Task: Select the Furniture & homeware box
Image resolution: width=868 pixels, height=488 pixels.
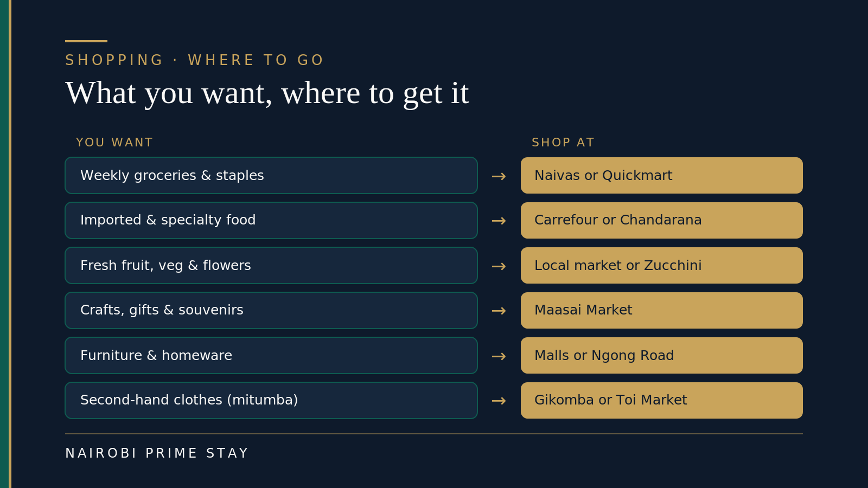Action: tap(271, 355)
